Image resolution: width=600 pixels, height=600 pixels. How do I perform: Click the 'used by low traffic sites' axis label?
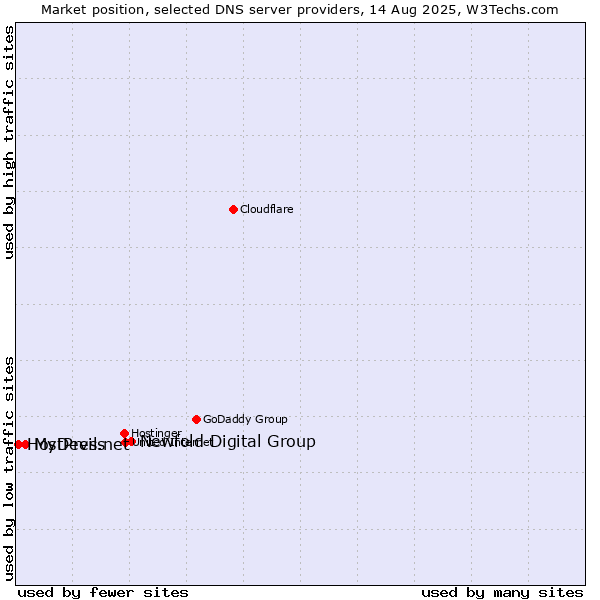(9, 469)
